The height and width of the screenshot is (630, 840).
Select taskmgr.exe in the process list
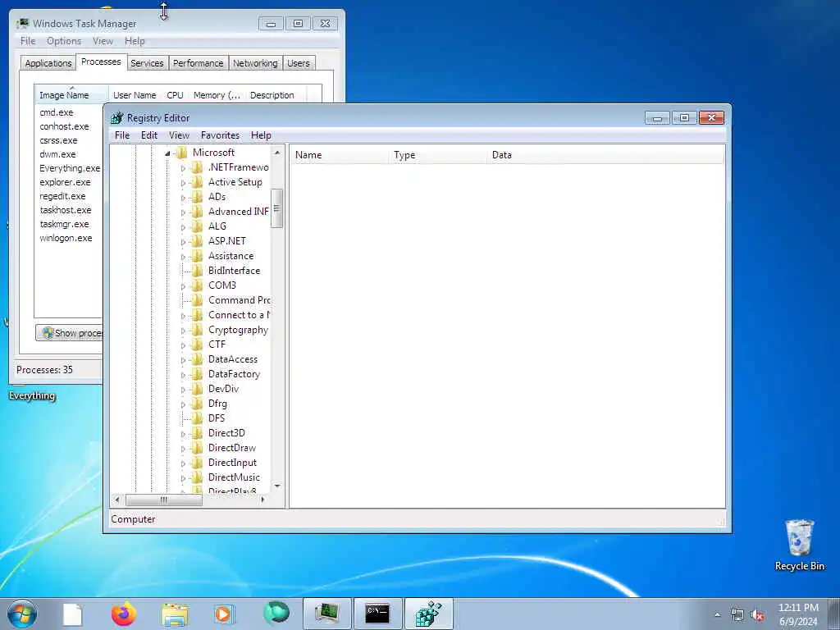64,224
